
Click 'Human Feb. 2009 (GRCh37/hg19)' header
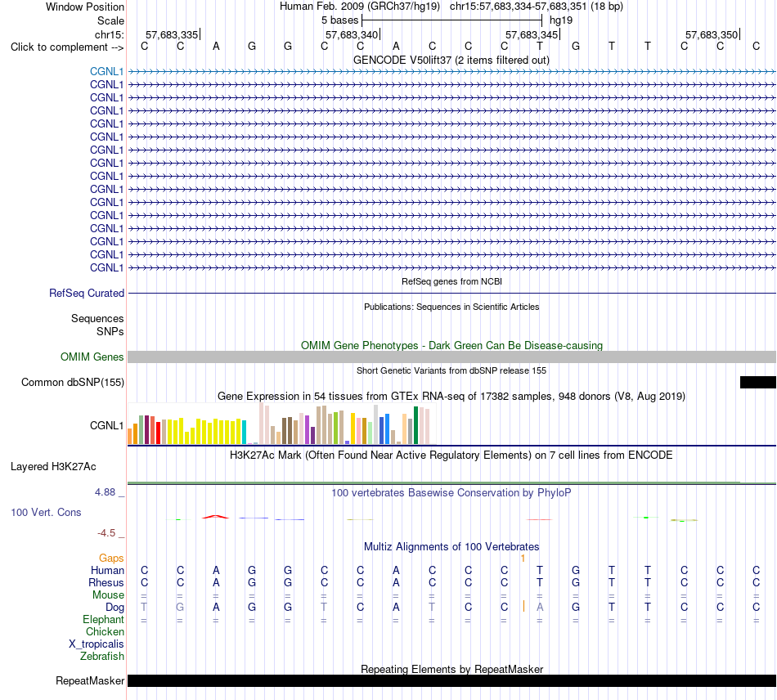[x=360, y=7]
